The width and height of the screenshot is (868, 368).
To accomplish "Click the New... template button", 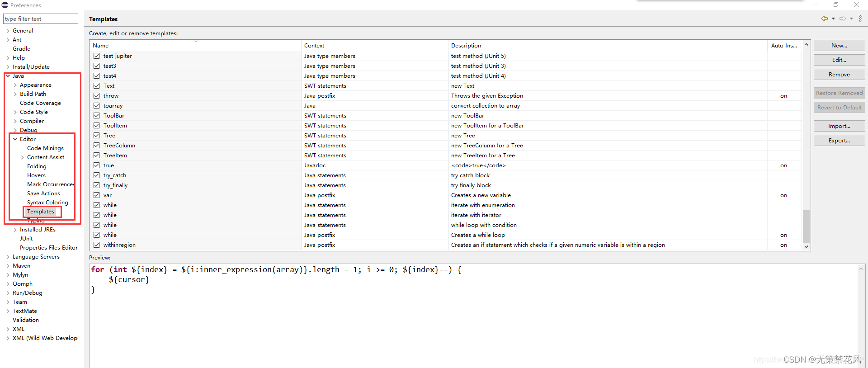I will click(x=839, y=46).
